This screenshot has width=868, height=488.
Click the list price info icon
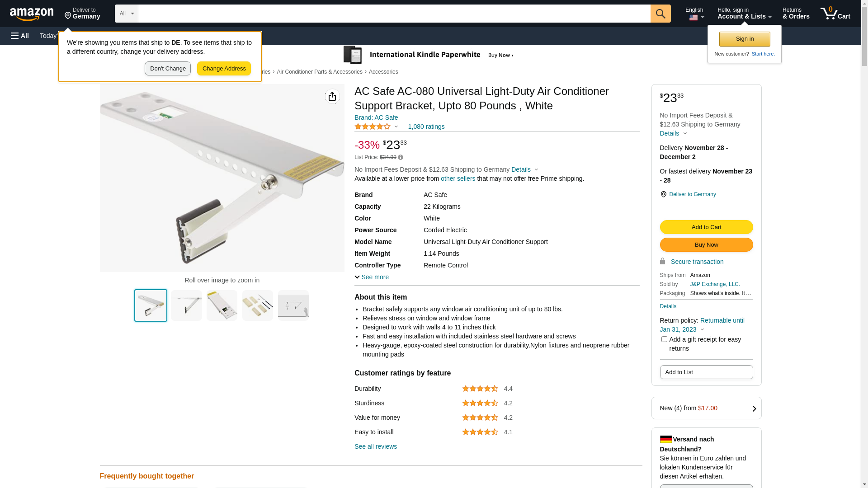401,158
